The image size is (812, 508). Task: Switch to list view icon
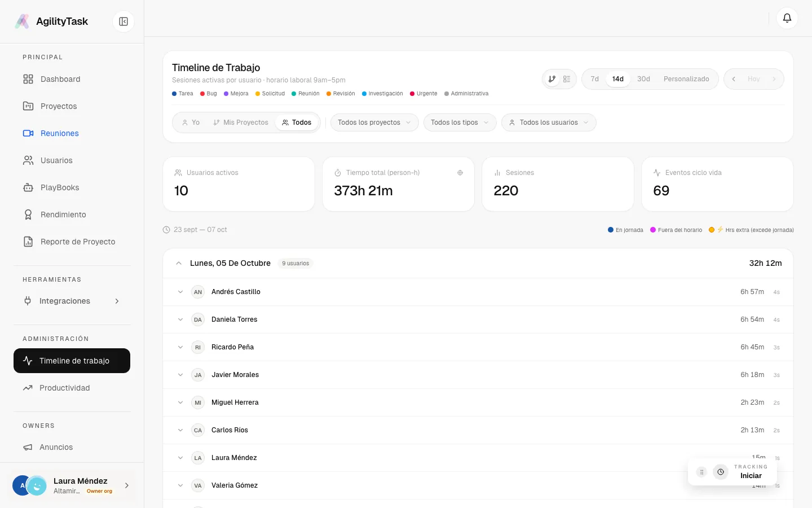coord(567,79)
